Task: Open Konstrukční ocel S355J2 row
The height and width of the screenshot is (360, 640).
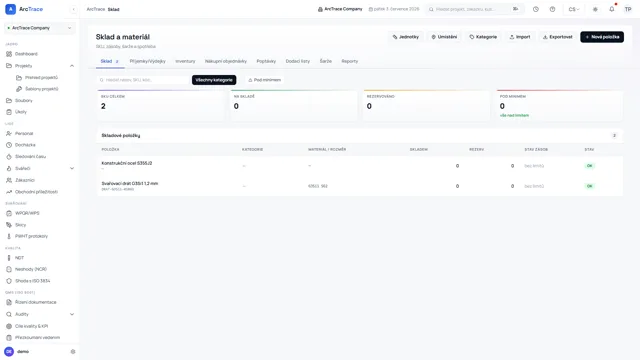Action: click(360, 166)
